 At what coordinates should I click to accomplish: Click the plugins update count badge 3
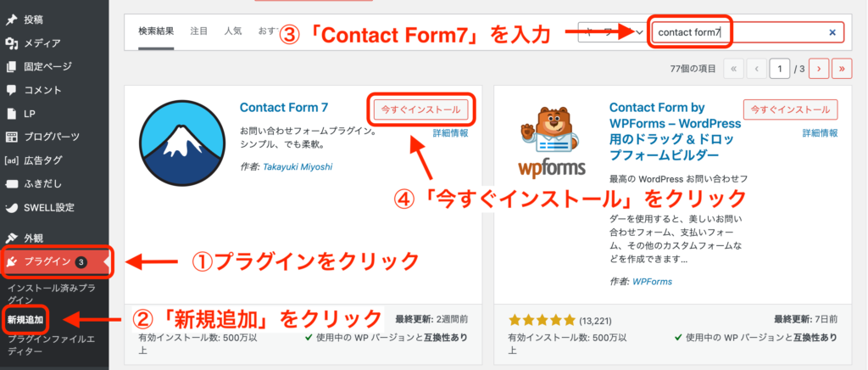[81, 262]
